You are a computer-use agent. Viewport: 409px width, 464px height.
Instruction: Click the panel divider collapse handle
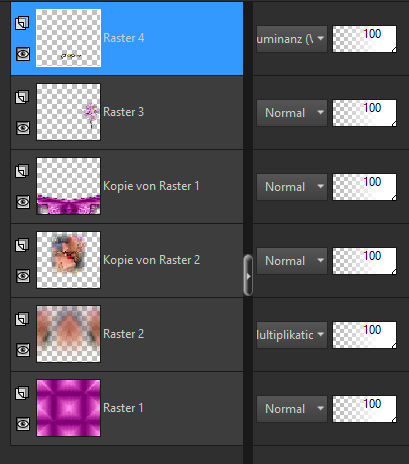248,275
